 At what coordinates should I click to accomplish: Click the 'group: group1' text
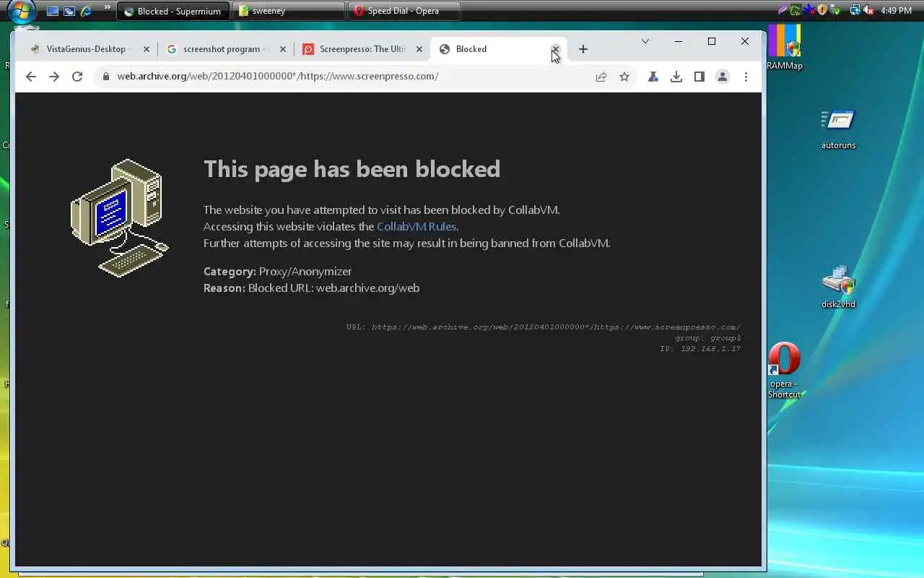point(708,338)
